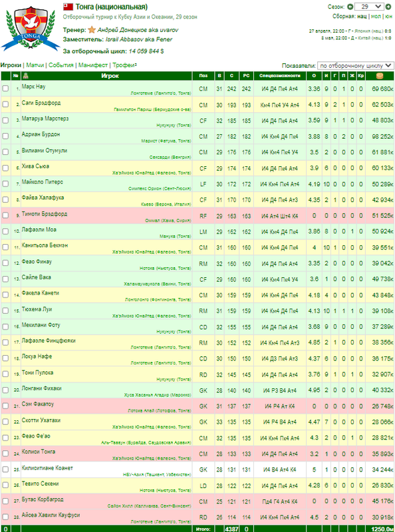Click qualification cycle amount 14 059 844 $
Image resolution: width=395 pixels, height=532 pixels.
click(x=146, y=51)
